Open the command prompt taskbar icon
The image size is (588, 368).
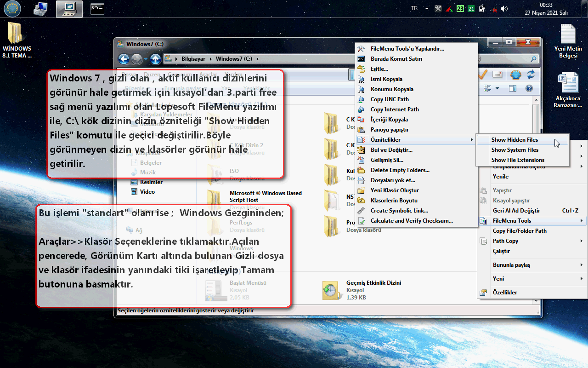(96, 8)
